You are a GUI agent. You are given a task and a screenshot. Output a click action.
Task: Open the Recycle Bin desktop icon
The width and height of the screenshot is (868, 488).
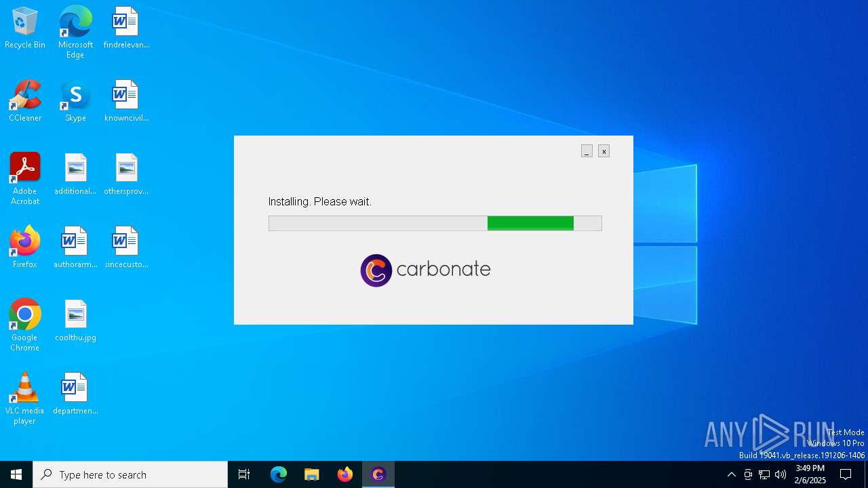coord(25,28)
